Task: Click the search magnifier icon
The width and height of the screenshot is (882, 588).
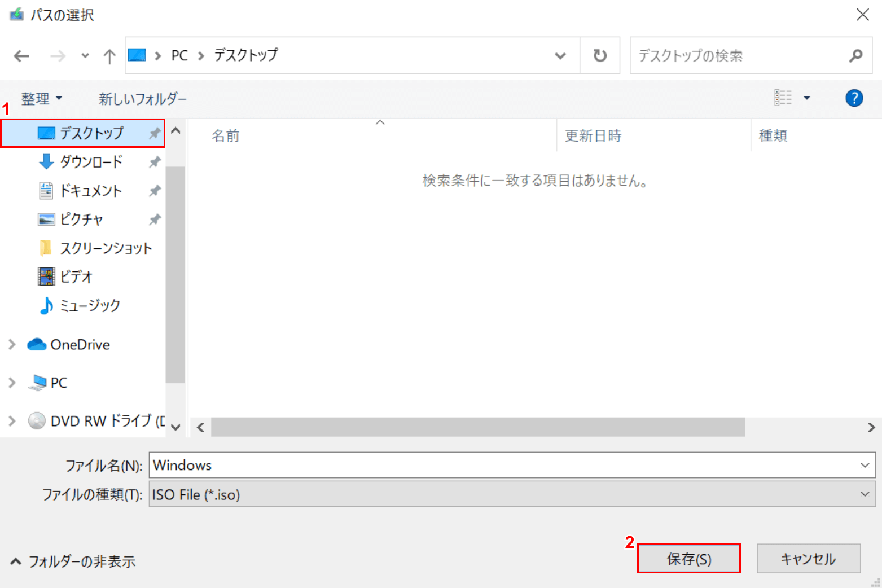Action: coord(855,56)
